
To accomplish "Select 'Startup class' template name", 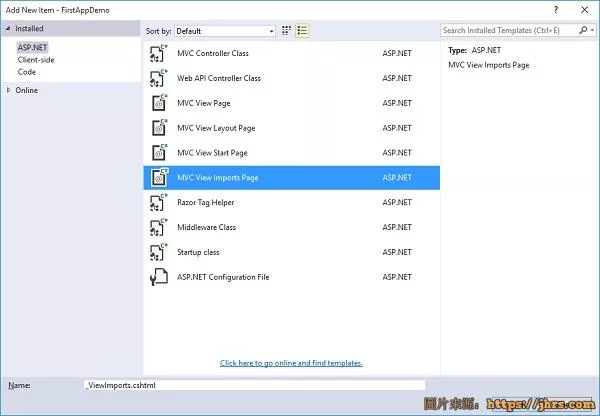I will (x=198, y=252).
